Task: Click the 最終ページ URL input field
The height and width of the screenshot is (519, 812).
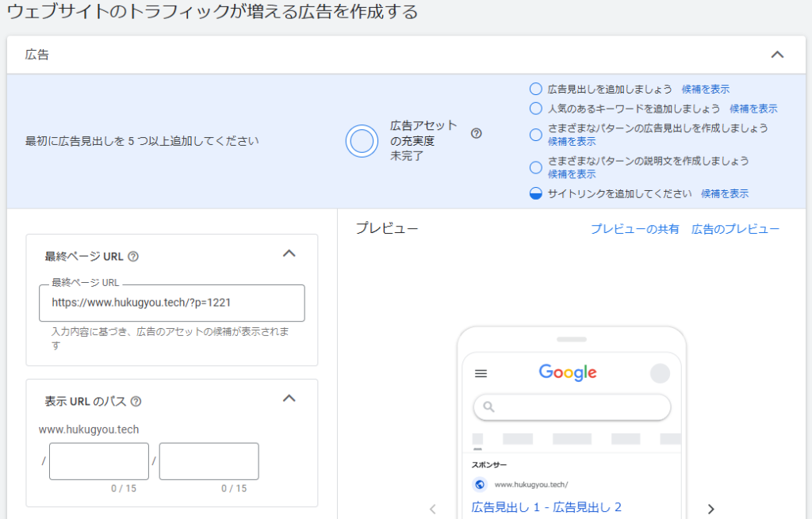Action: [x=171, y=303]
